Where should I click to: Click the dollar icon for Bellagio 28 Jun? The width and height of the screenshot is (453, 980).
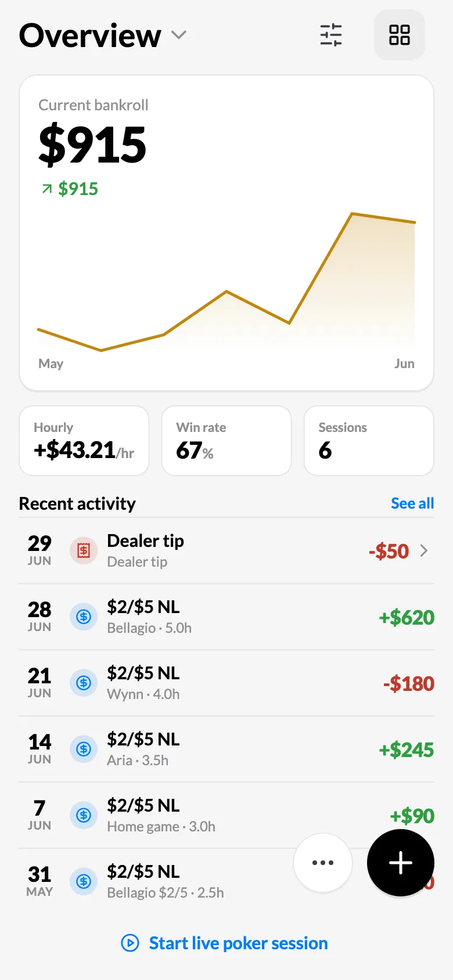(x=84, y=617)
